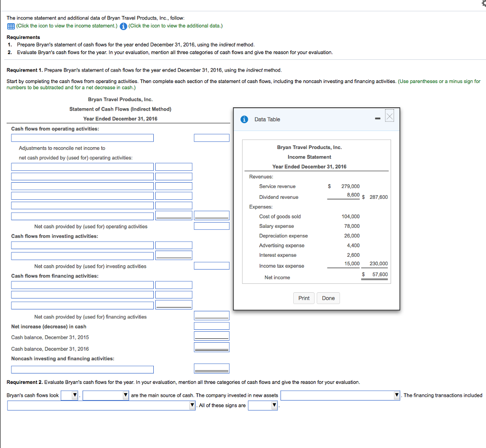Click the second investing activities description field
The image size is (486, 448).
pos(83,256)
